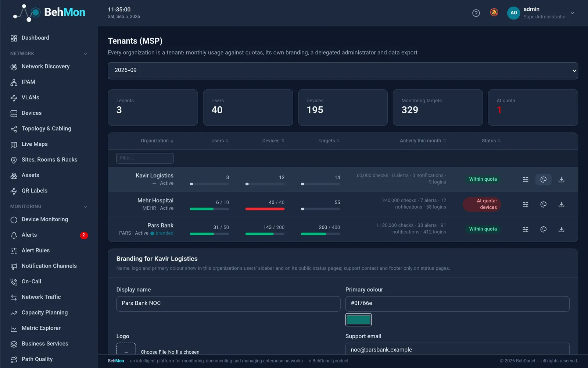
Task: Open the branding palette for Pars Bank
Action: click(x=544, y=229)
